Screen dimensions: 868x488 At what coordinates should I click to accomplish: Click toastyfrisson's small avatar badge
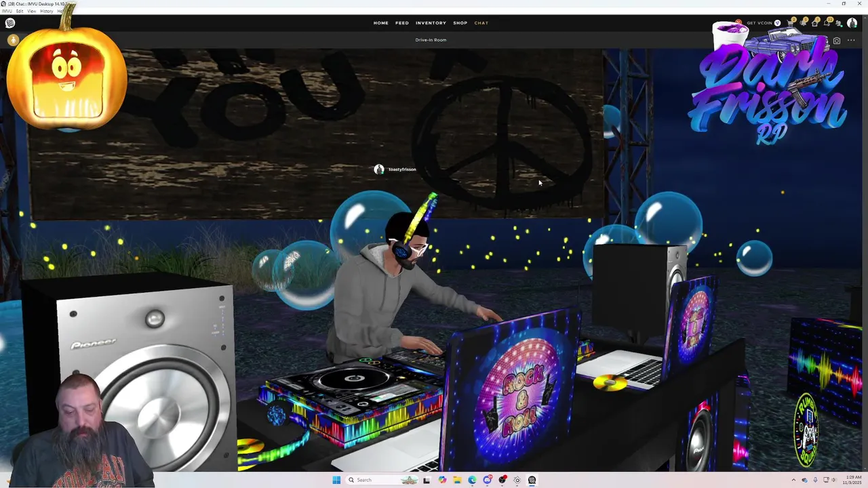coord(379,169)
